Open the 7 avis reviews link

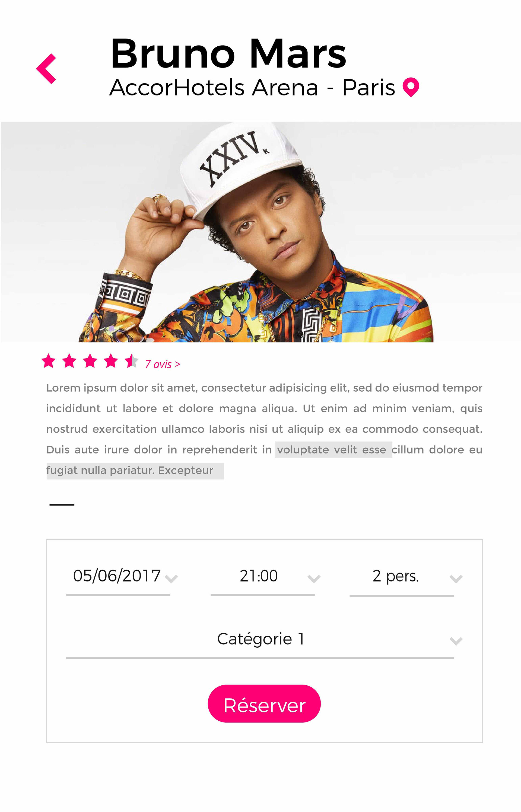(x=163, y=364)
